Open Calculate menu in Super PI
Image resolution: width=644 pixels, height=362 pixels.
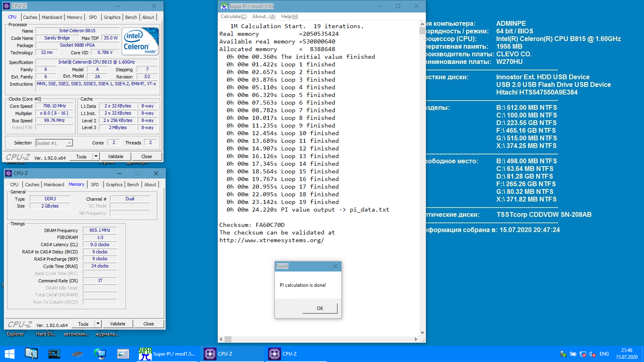(x=233, y=16)
